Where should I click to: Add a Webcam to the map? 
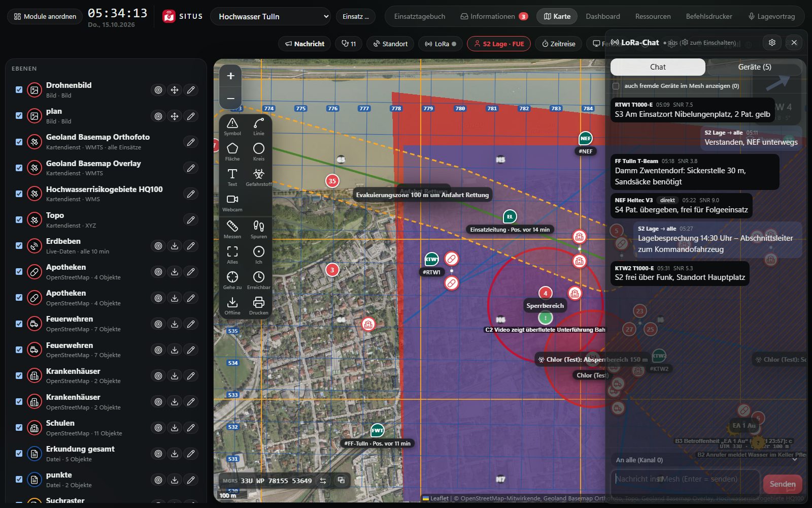tap(232, 203)
